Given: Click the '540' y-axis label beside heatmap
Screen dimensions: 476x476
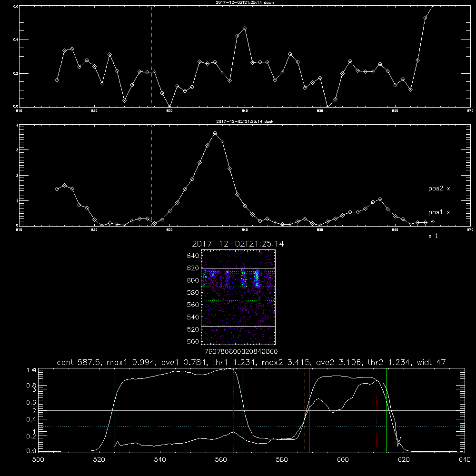Looking at the screenshot, I should pyautogui.click(x=193, y=317).
